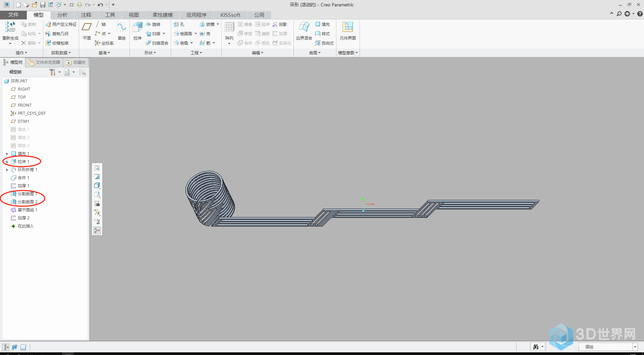Toggle the spin center display
Viewport: 644px width, 355px height.
point(97,231)
